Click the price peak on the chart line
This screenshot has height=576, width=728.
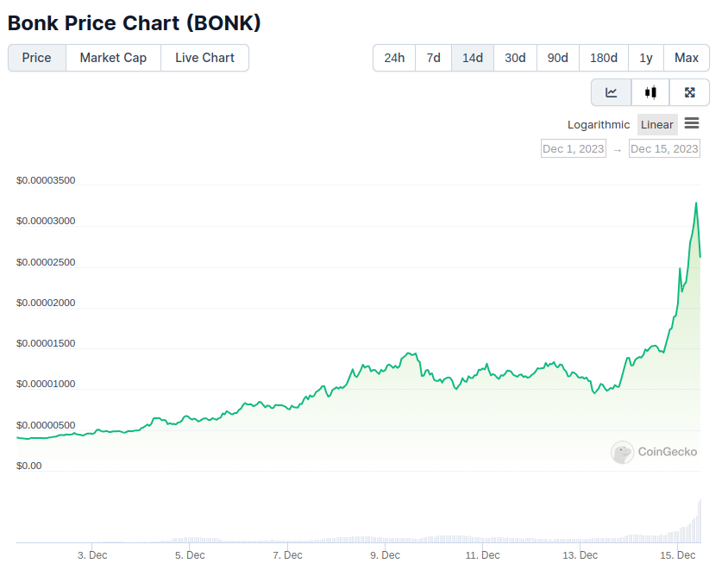696,203
